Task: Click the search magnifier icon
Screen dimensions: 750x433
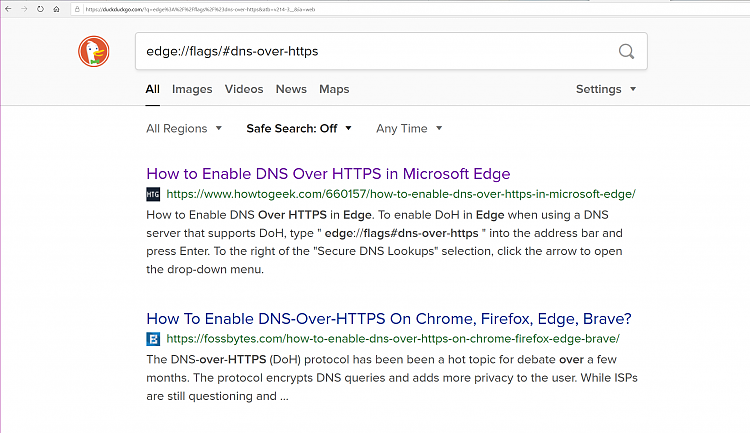Action: (x=626, y=51)
